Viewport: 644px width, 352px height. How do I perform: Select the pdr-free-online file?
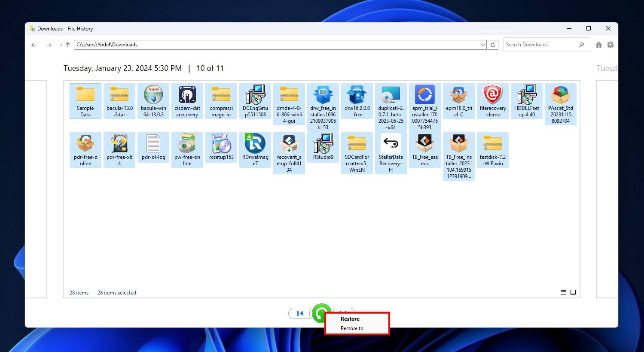point(85,150)
